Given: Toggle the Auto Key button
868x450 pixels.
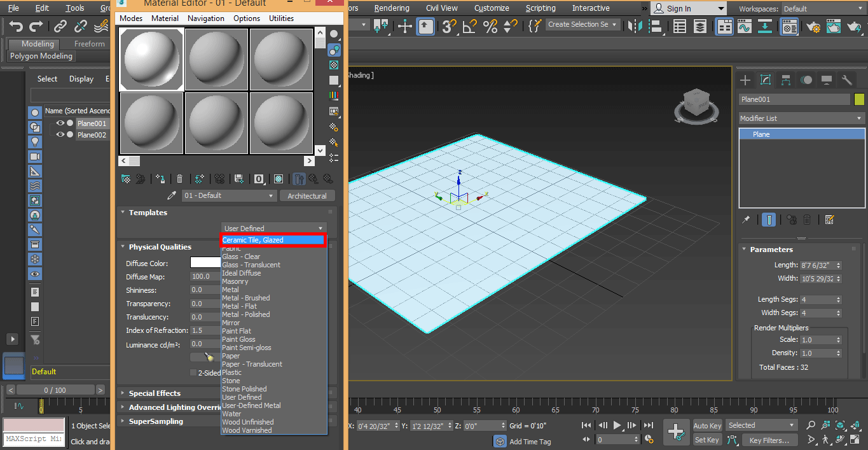Looking at the screenshot, I should pos(707,425).
